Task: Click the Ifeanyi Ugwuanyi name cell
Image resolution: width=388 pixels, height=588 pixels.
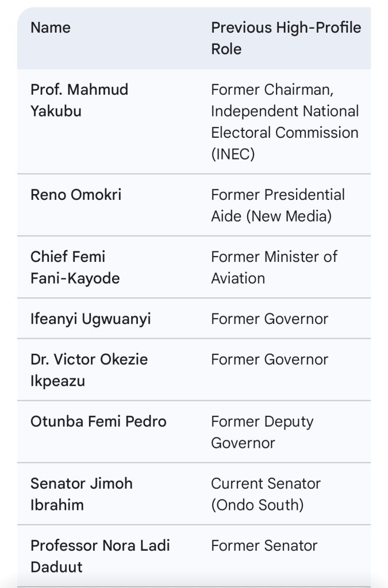Action: pos(90,319)
